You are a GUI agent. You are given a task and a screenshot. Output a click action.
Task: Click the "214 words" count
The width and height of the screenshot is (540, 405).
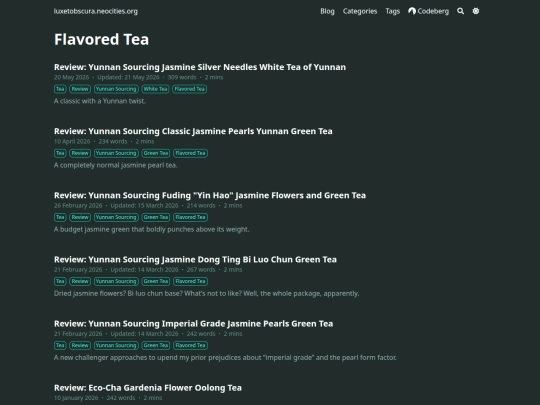201,206
